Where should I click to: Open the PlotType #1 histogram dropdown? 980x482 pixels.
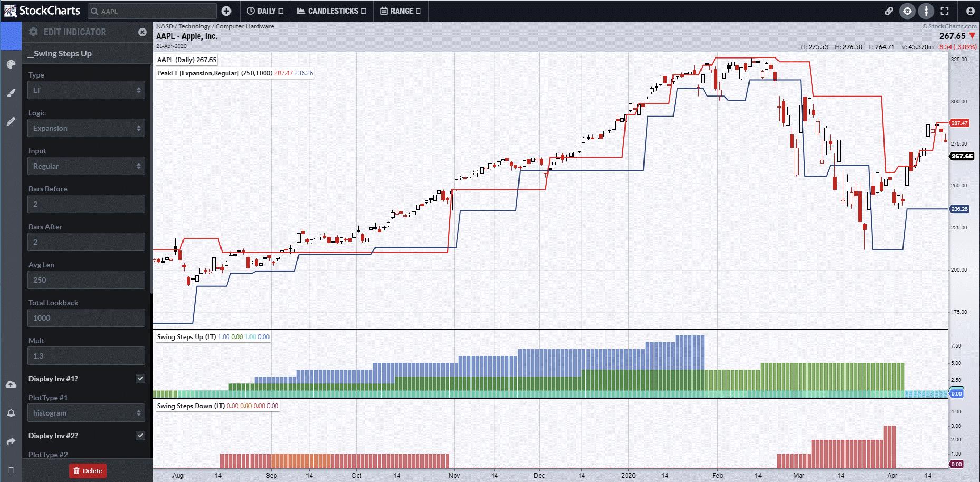coord(86,413)
